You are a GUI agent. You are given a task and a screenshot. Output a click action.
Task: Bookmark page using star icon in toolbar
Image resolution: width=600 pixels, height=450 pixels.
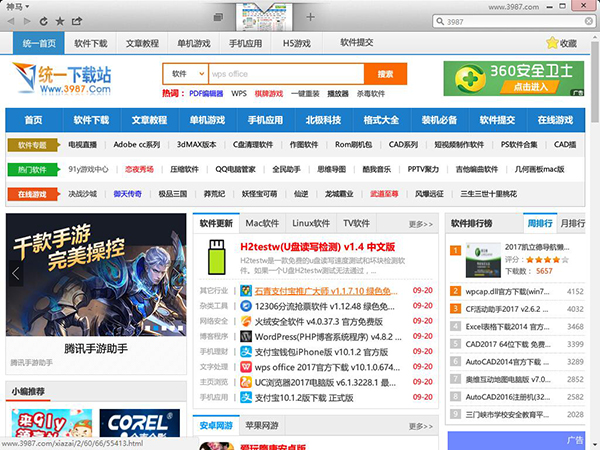tap(61, 20)
